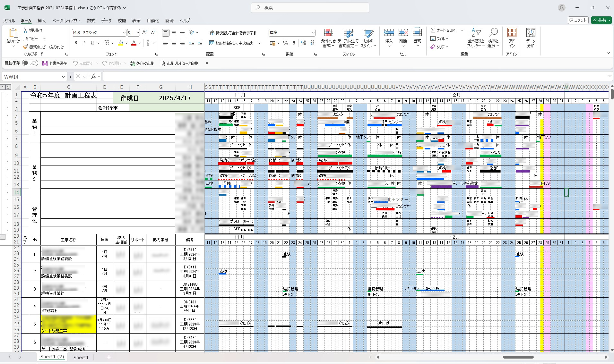Toggle center horizontal alignment

174,43
